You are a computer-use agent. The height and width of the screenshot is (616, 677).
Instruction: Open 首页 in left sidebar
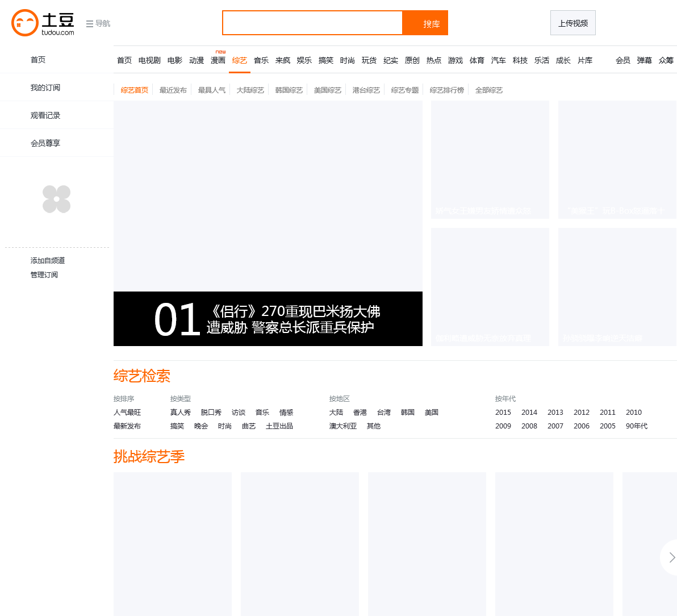click(x=38, y=60)
